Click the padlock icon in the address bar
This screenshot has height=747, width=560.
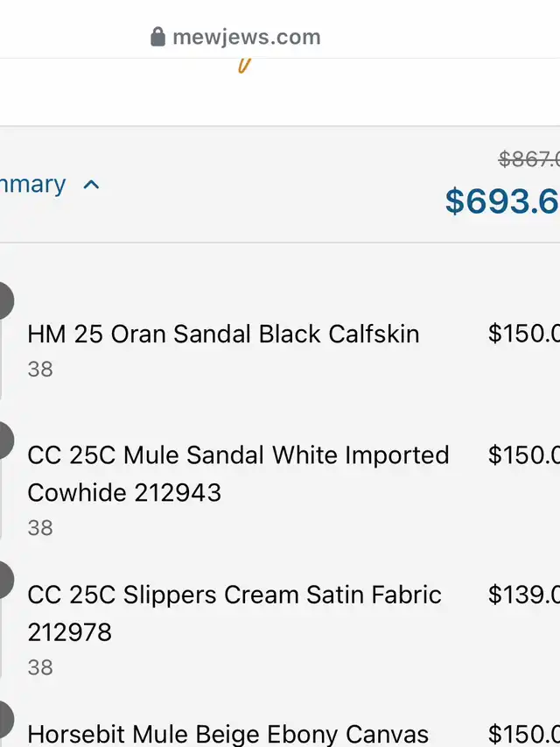157,37
